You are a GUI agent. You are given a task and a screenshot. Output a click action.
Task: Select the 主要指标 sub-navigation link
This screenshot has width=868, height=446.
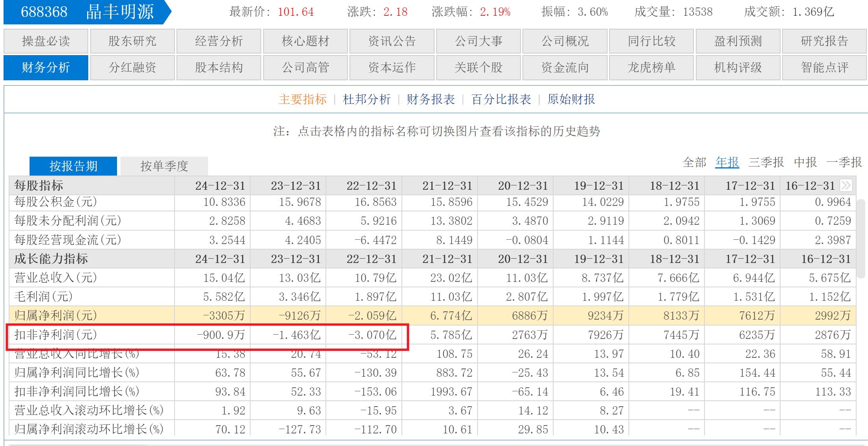303,99
